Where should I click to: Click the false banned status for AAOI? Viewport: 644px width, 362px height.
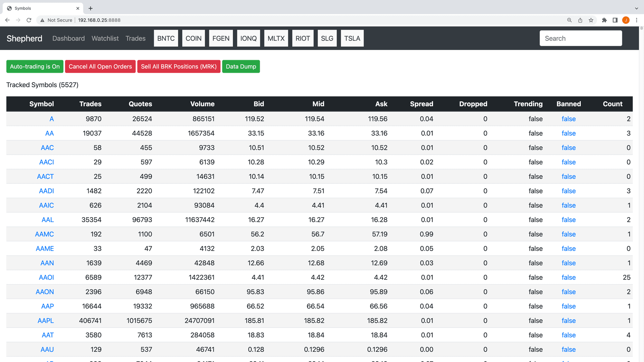coord(569,277)
